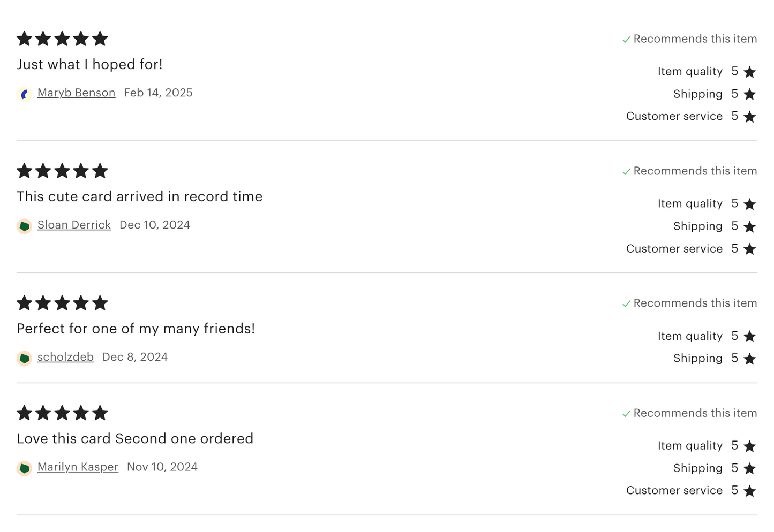
Task: Open Marilyn Kasper's profile link
Action: 78,467
